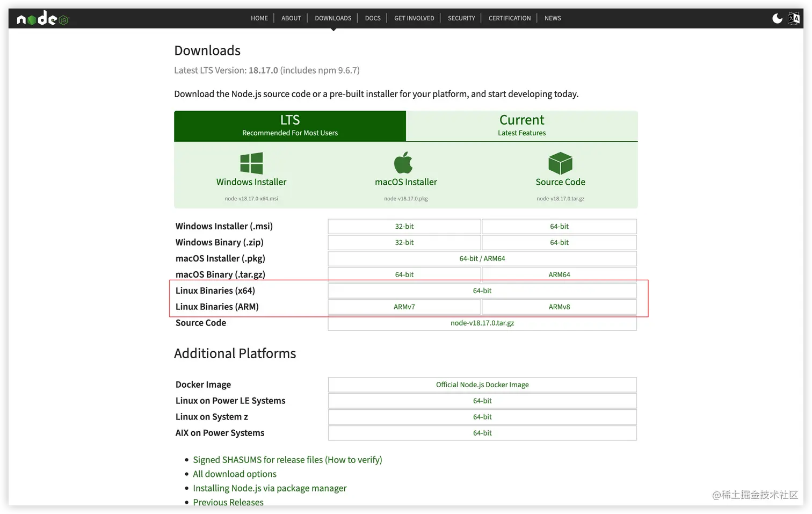The height and width of the screenshot is (514, 812).
Task: Open Signed SHASUMS for release files link
Action: point(287,460)
